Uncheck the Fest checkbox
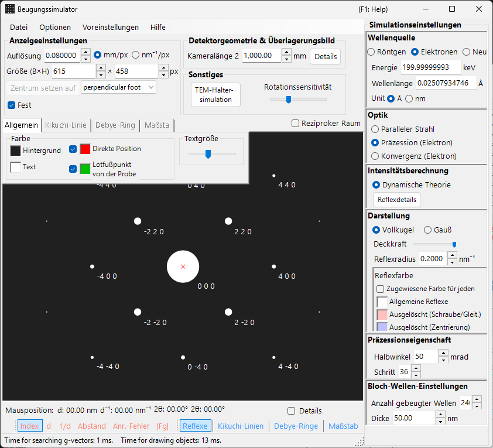This screenshot has width=493, height=448. [x=11, y=105]
